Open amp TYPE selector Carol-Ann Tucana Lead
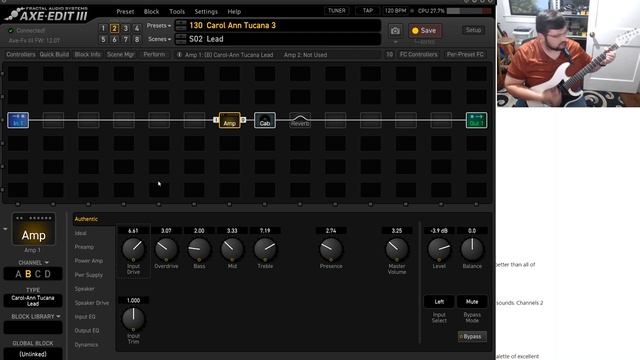640x360 pixels. pyautogui.click(x=33, y=301)
